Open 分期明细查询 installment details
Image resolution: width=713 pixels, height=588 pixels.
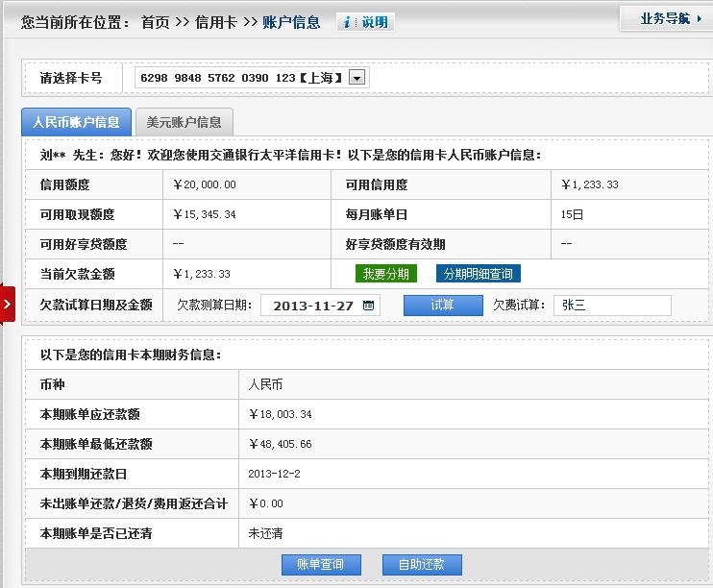point(478,274)
